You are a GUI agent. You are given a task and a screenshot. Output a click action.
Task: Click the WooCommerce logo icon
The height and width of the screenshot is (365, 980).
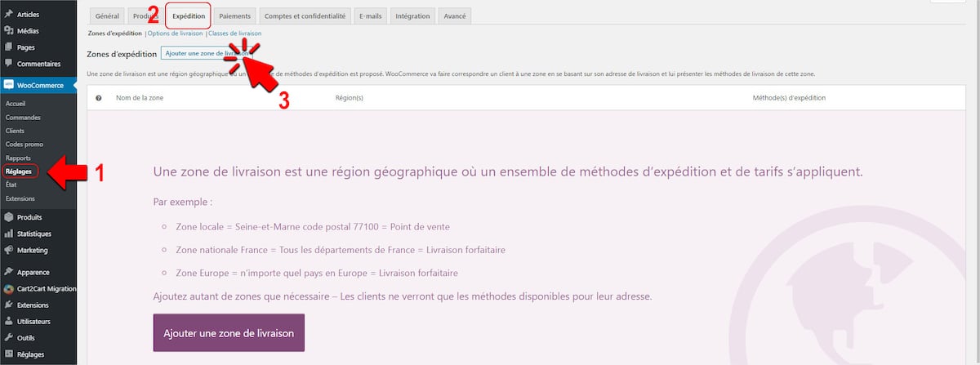click(8, 84)
